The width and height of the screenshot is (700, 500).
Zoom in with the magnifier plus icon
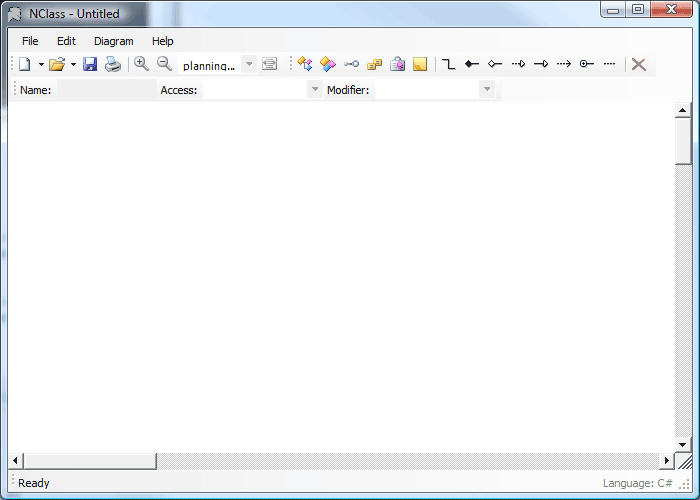point(142,64)
